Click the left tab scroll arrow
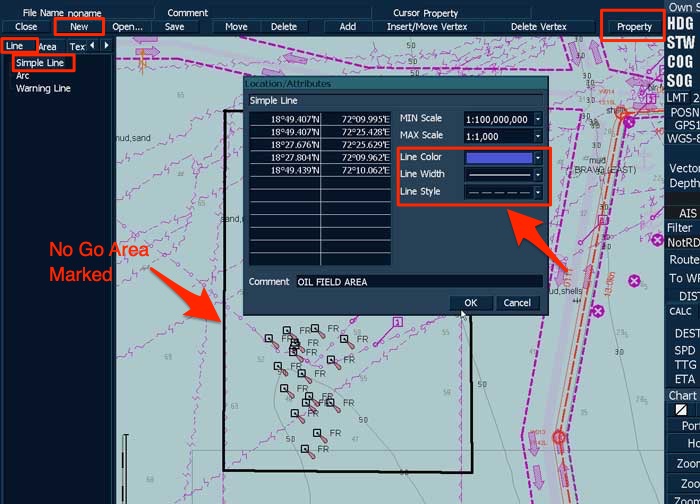The height and width of the screenshot is (504, 700). pyautogui.click(x=92, y=46)
